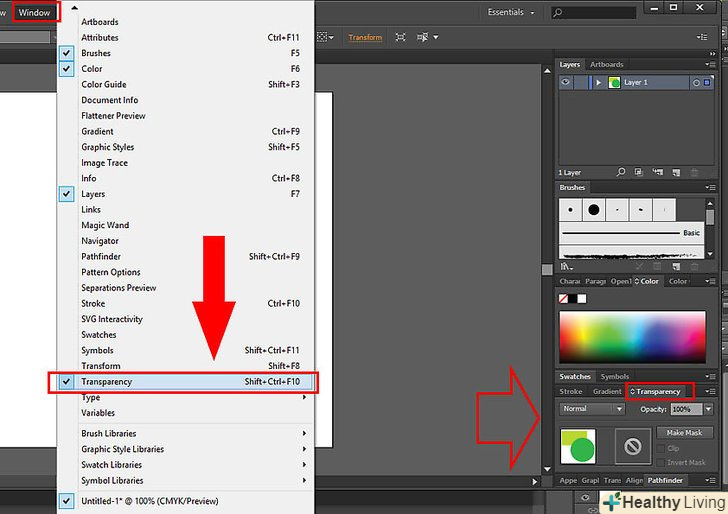Open the Normal blending mode dropdown
The height and width of the screenshot is (514, 728).
(x=591, y=409)
